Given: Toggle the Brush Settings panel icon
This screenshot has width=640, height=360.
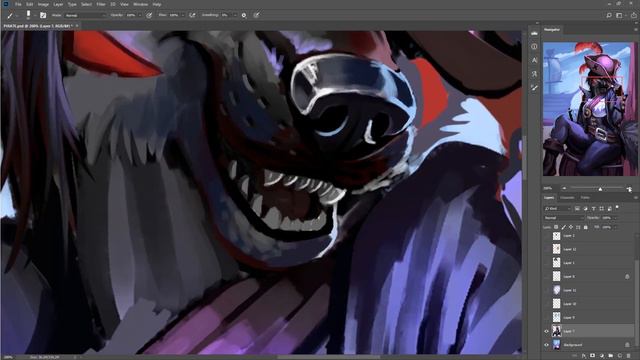Looking at the screenshot, I should coord(43,15).
